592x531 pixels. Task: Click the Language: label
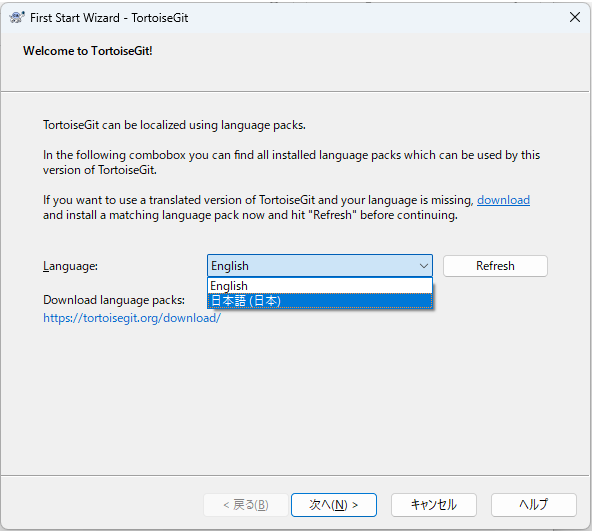[70, 266]
